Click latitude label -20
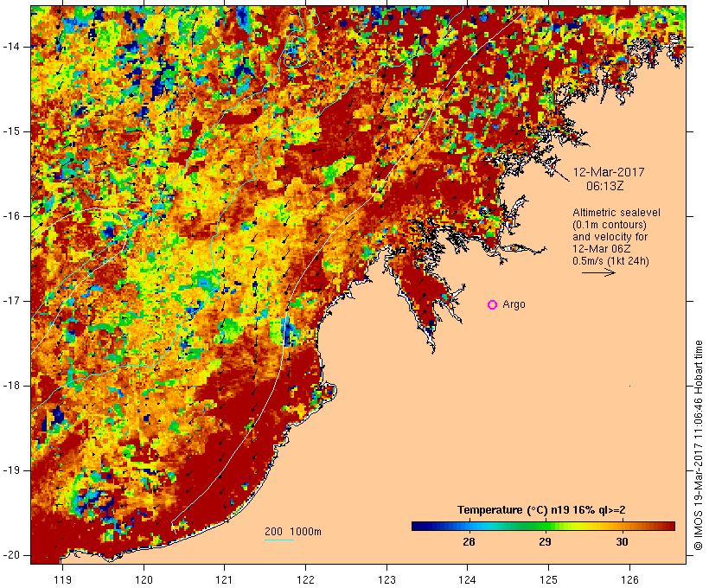The height and width of the screenshot is (588, 709). click(11, 555)
